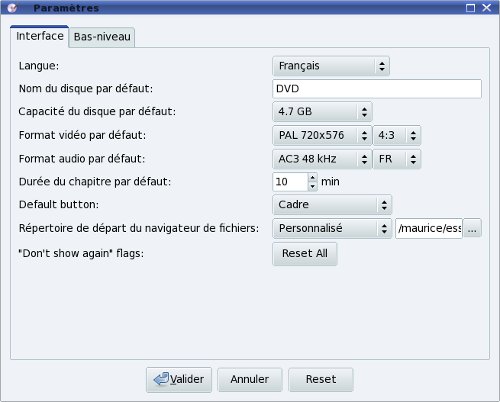Open the AC3 48 kHz audio format dropdown
Viewport: 500px width, 402px height.
click(x=322, y=159)
